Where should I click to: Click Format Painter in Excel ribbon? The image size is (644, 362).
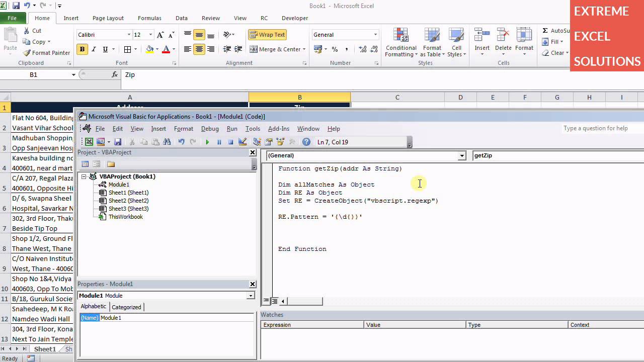tap(47, 53)
